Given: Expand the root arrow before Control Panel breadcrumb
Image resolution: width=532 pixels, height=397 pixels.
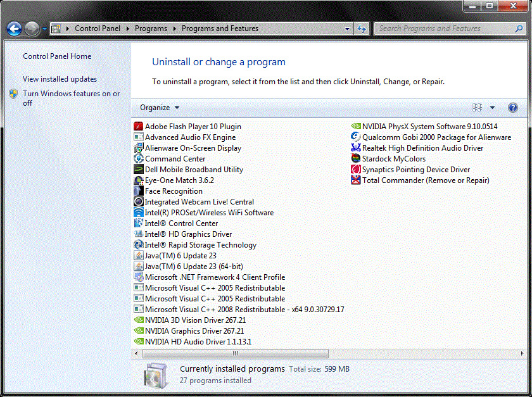Looking at the screenshot, I should pyautogui.click(x=68, y=28).
